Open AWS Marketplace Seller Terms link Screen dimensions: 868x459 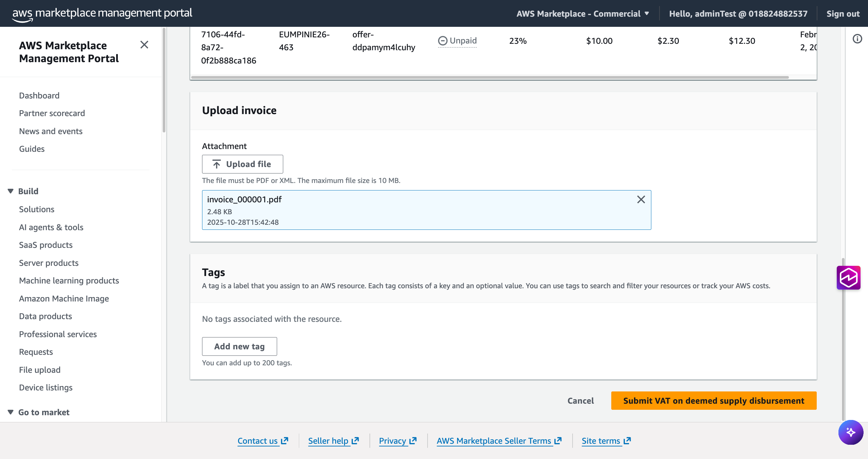499,441
